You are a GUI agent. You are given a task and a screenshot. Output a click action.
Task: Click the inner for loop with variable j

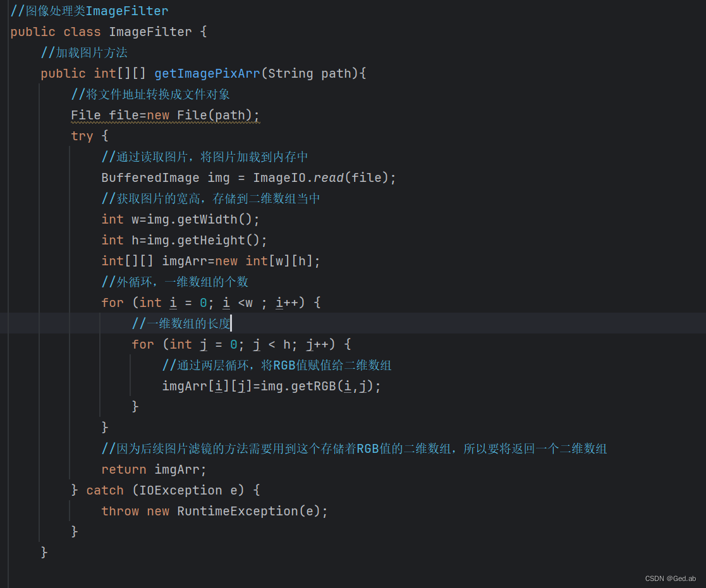pos(241,345)
